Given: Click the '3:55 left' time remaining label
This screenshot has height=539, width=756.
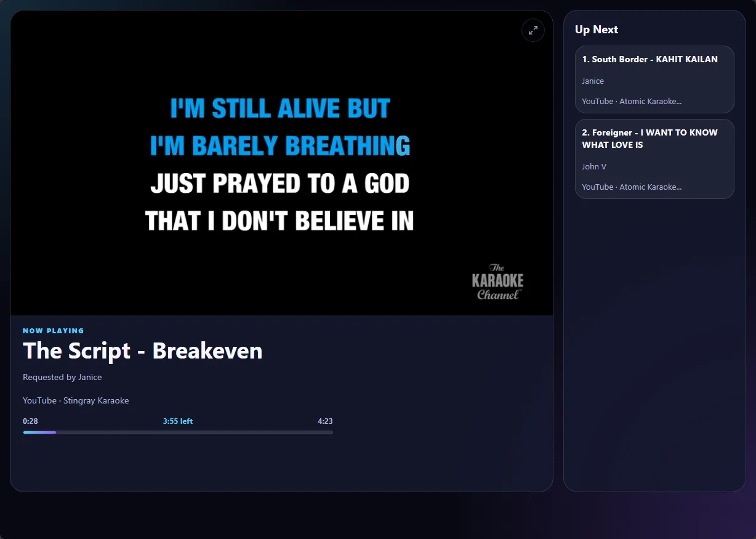Looking at the screenshot, I should pos(178,421).
